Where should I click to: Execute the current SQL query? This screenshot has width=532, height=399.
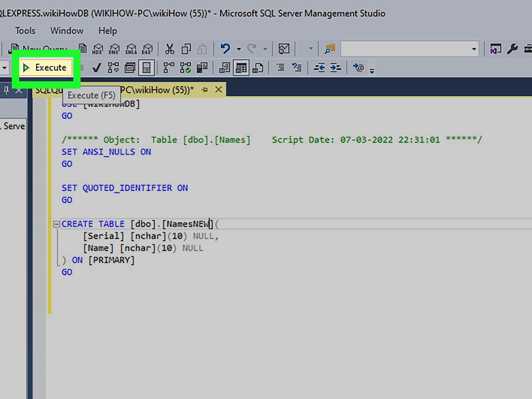point(46,68)
